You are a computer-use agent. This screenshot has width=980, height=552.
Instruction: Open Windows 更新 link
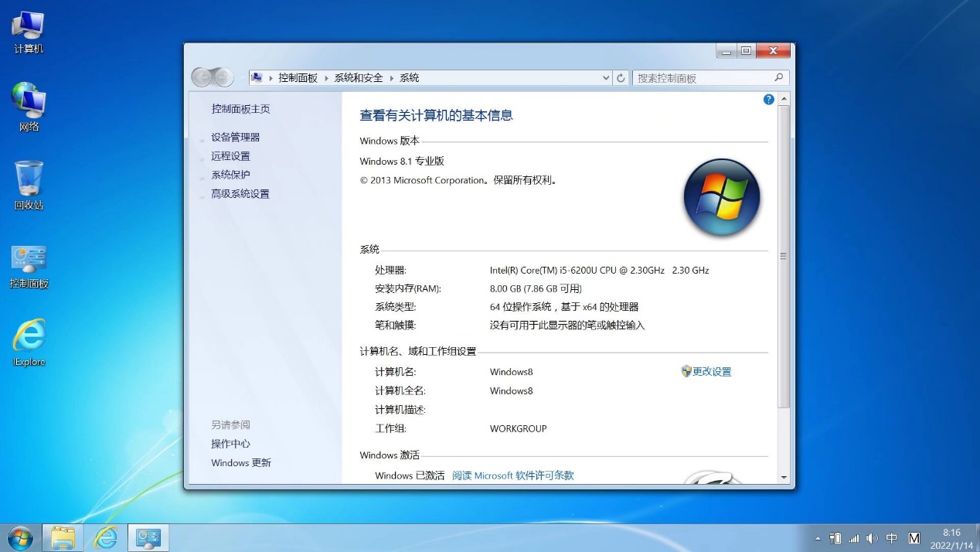[241, 462]
